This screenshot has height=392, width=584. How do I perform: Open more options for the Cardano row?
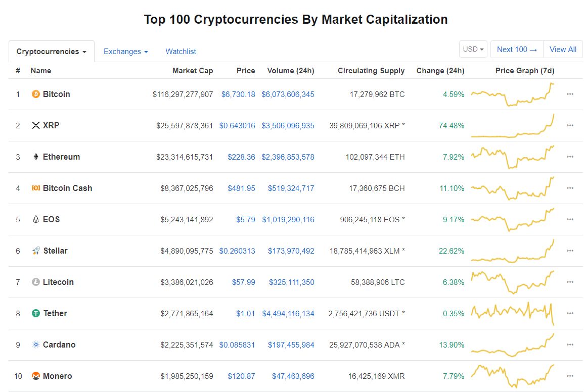click(570, 345)
